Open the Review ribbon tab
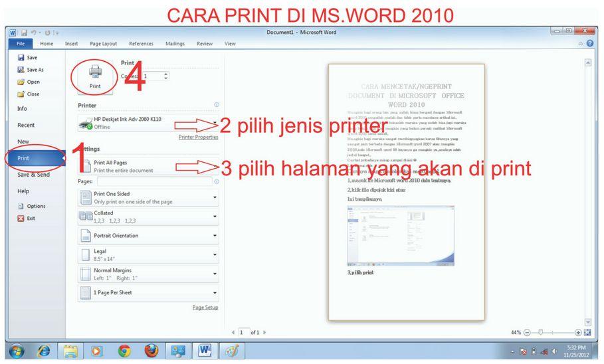 [x=205, y=44]
